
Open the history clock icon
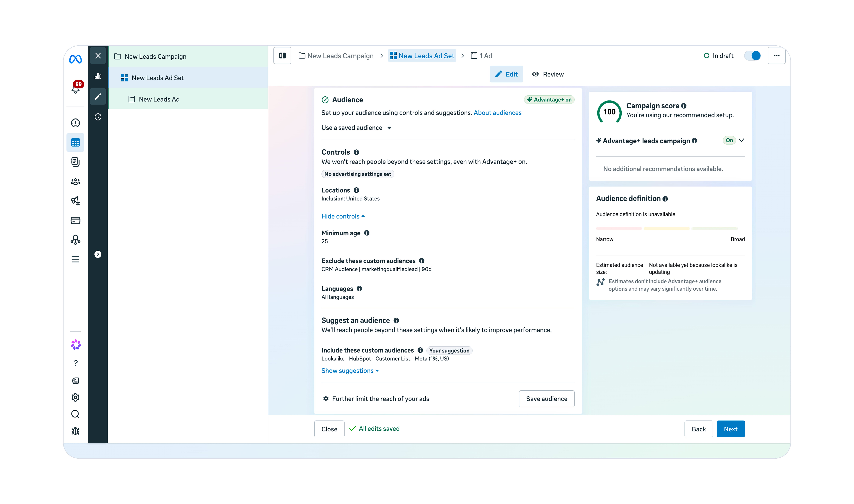(x=98, y=117)
